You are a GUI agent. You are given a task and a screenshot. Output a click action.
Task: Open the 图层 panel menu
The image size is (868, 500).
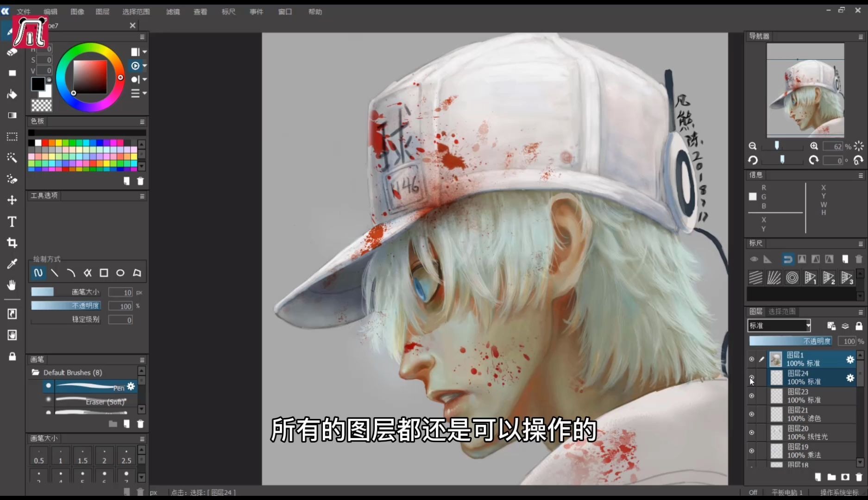(x=861, y=312)
